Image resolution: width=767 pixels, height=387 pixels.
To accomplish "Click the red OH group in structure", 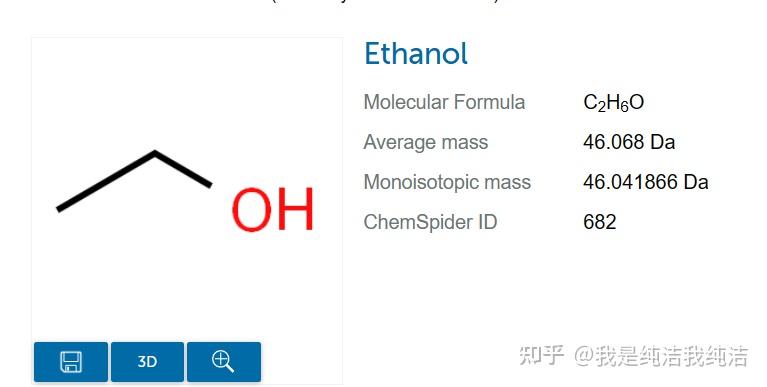I will (x=272, y=209).
